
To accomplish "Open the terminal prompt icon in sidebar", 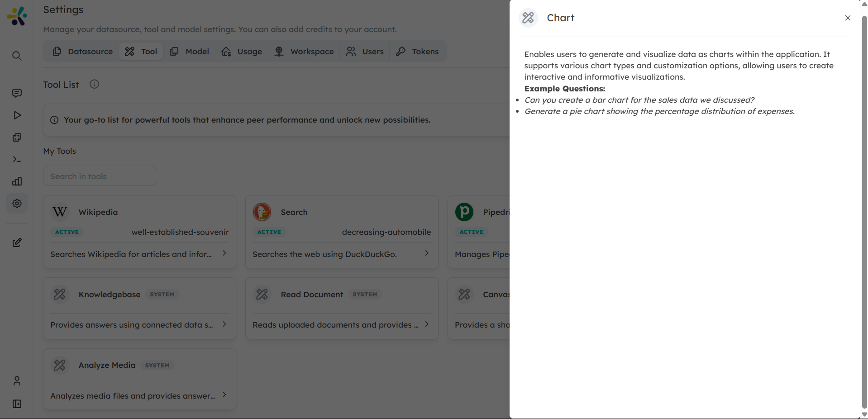I will tap(17, 159).
